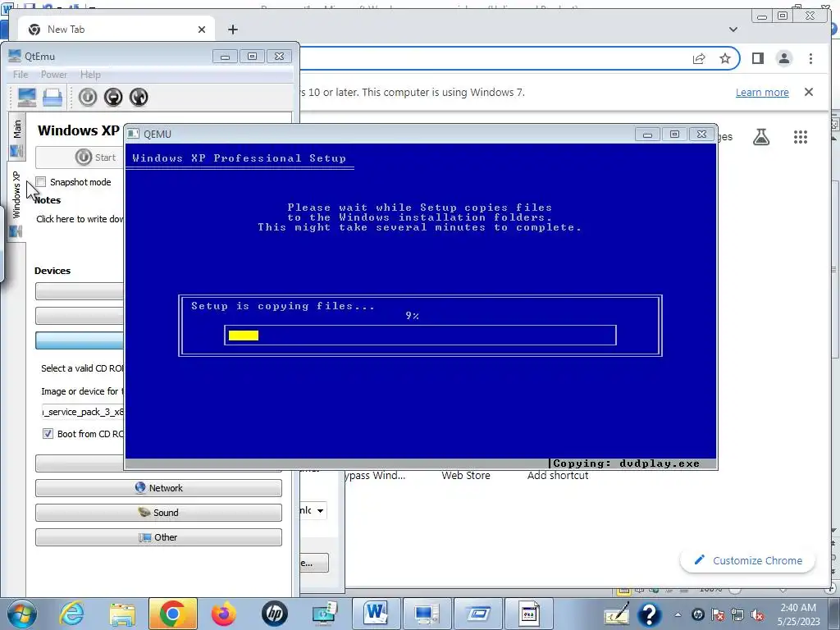
Task: Open Chrome three-dot menu
Action: pyautogui.click(x=810, y=58)
